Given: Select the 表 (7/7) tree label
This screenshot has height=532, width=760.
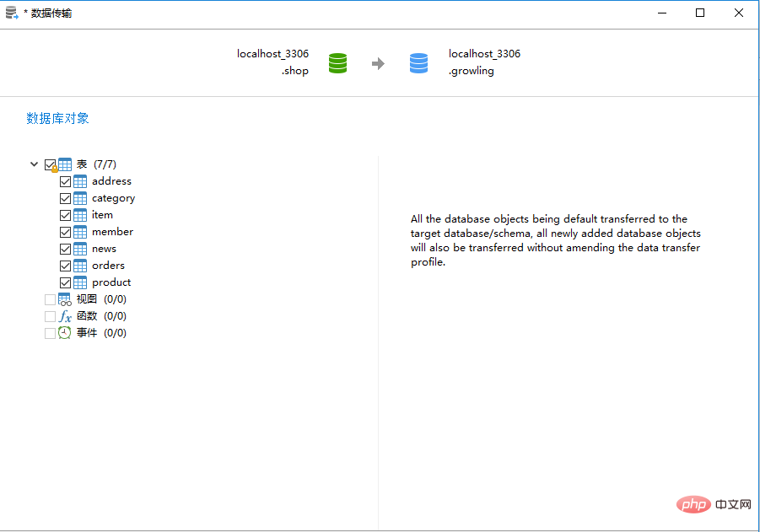Looking at the screenshot, I should point(96,164).
